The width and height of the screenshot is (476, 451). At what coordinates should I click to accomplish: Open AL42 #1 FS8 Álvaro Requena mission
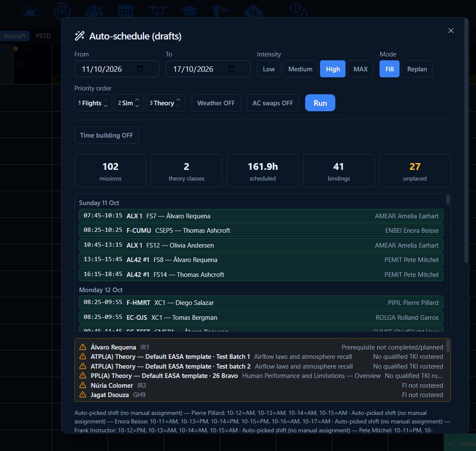click(x=261, y=259)
